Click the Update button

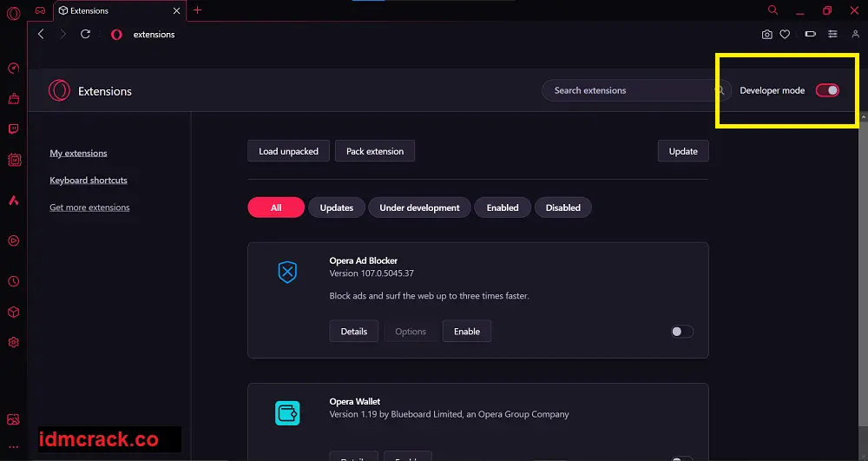point(683,151)
